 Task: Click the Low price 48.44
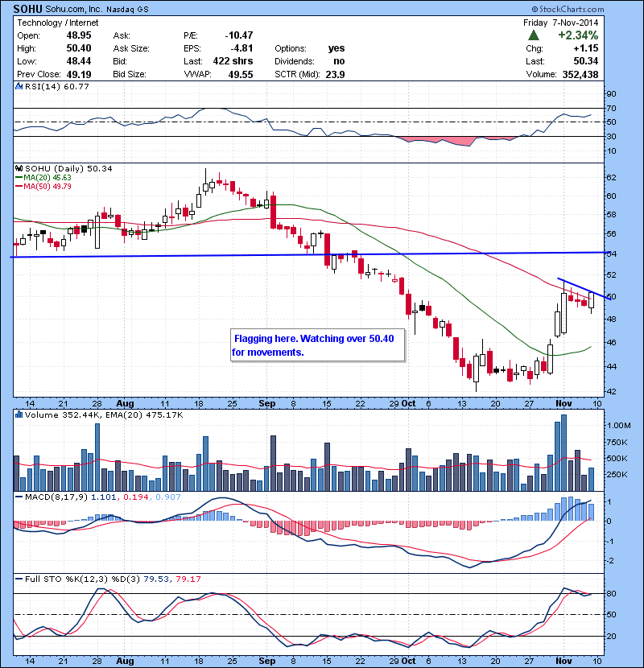tap(79, 61)
